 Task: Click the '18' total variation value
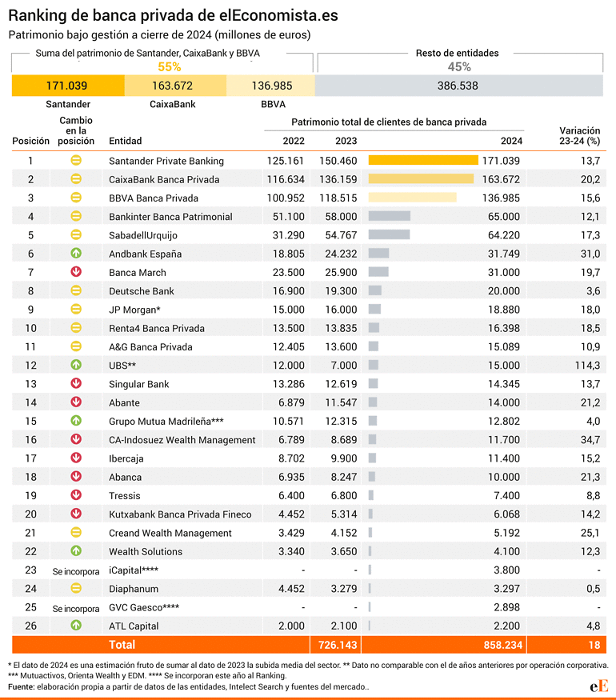pyautogui.click(x=594, y=645)
